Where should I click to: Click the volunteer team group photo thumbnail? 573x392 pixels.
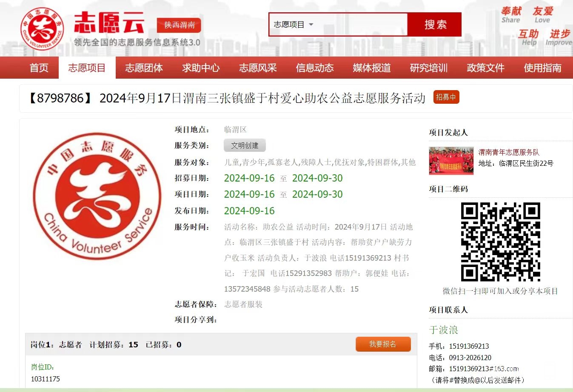(x=451, y=161)
